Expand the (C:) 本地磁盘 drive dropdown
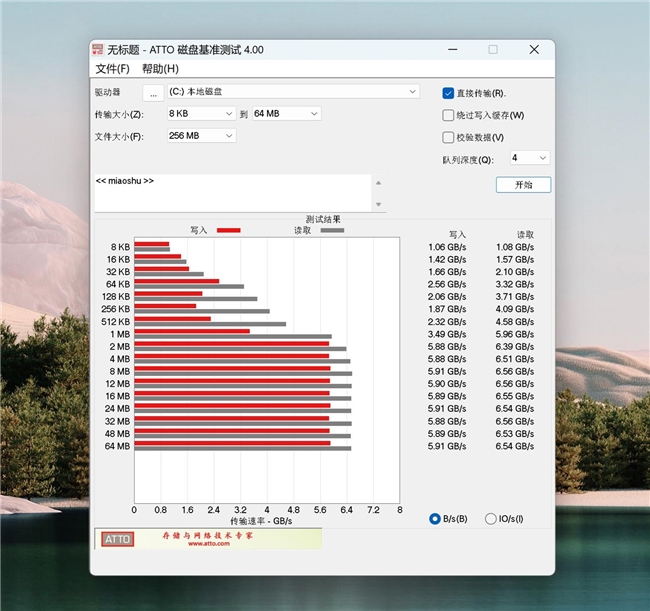Viewport: 650px width, 611px height. pos(293,92)
